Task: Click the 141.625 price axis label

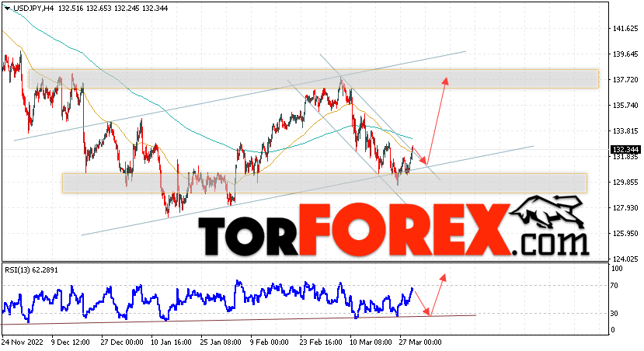Action: [x=625, y=29]
